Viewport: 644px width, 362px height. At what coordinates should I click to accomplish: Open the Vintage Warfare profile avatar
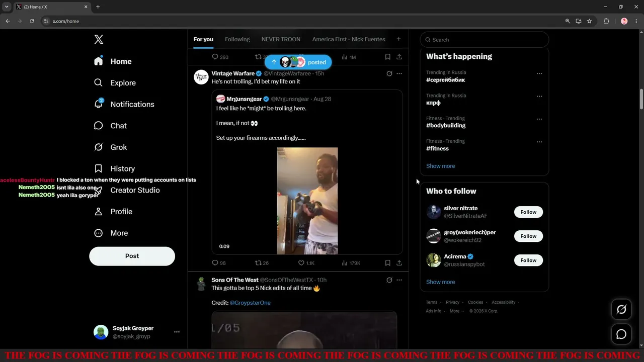tap(201, 77)
